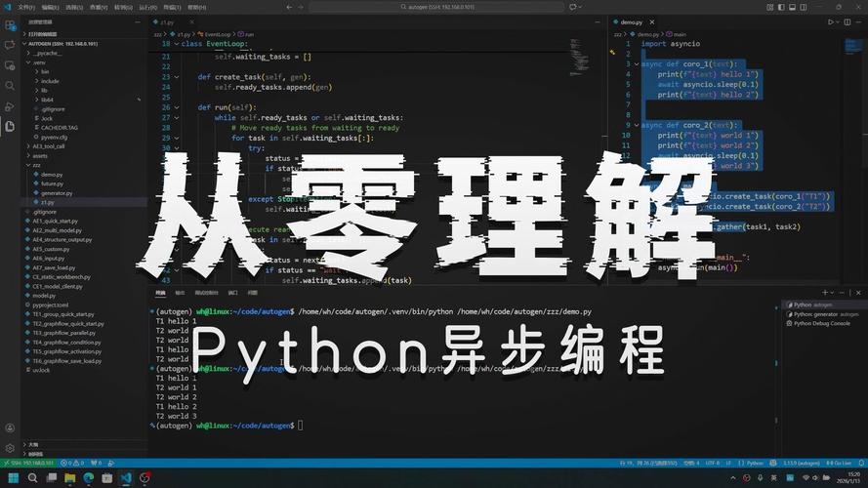This screenshot has width=868, height=488.
Task: Open the Edit menu
Action: pyautogui.click(x=50, y=7)
